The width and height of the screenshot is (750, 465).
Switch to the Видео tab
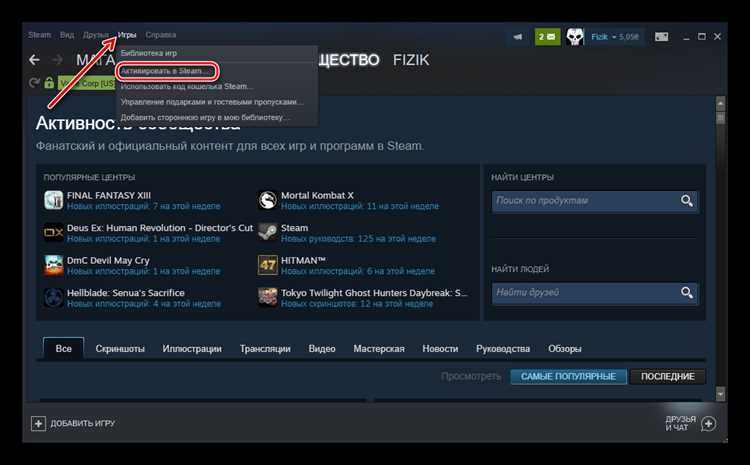322,349
